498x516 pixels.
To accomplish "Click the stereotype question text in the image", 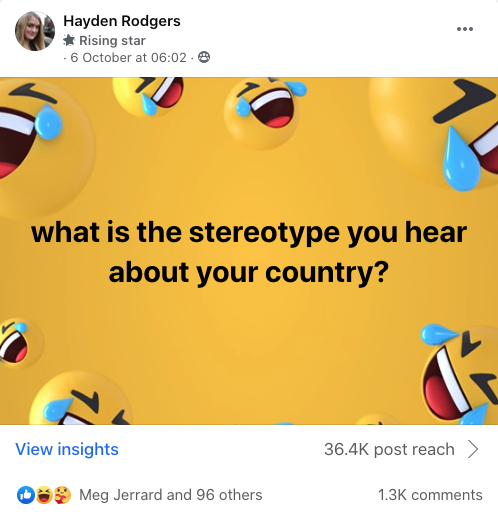I will click(x=249, y=253).
